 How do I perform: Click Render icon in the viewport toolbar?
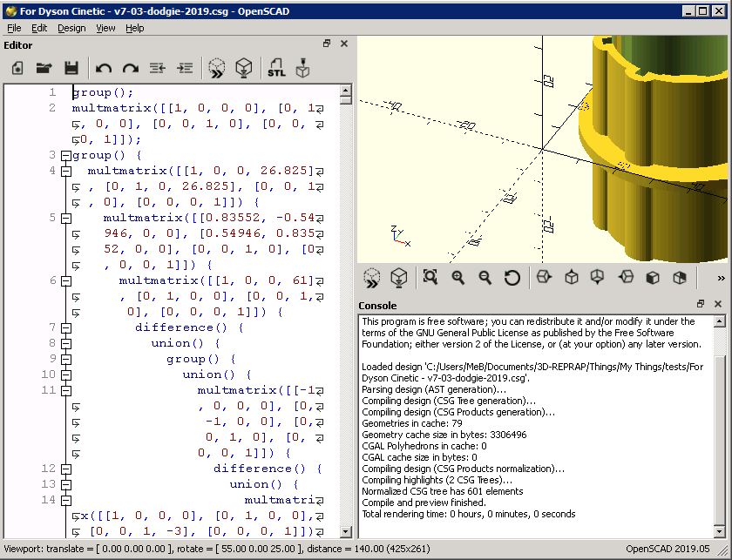pos(399,278)
